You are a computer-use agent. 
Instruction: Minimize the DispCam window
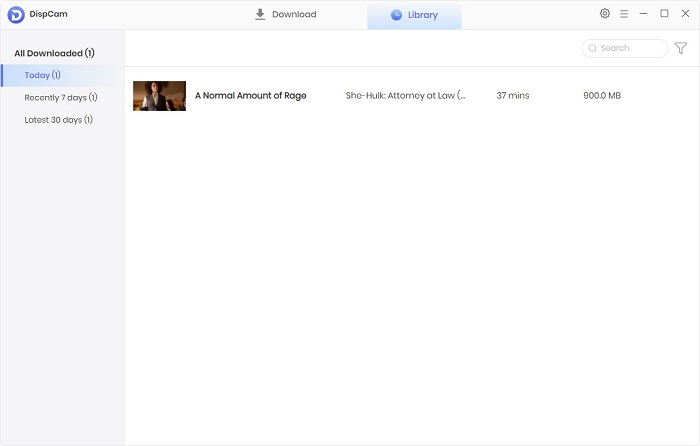pyautogui.click(x=644, y=14)
